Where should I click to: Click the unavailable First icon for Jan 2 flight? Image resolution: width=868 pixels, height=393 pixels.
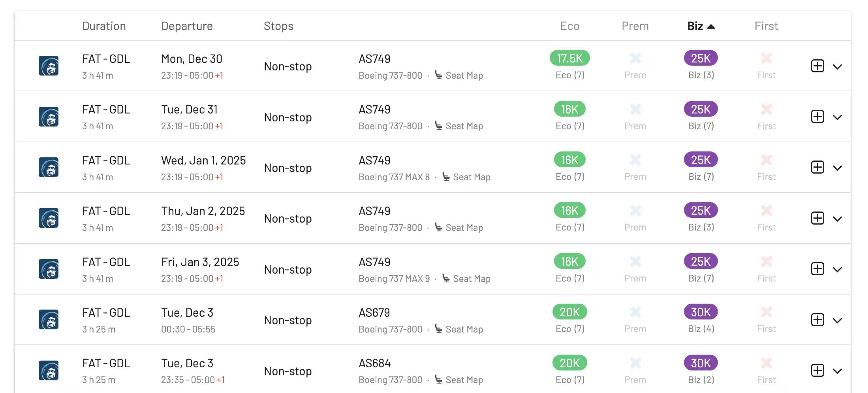tap(766, 211)
